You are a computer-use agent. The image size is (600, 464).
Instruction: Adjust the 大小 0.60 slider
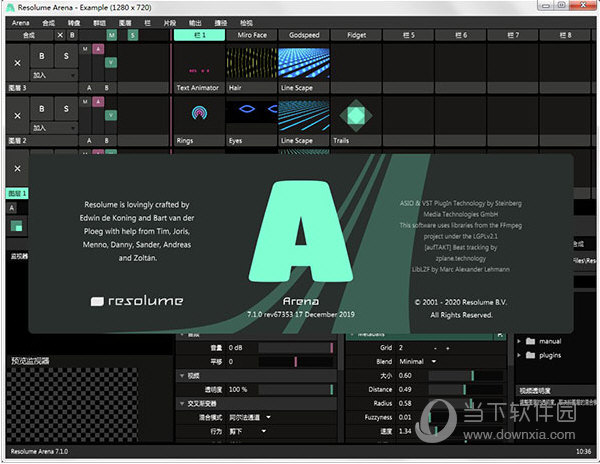click(465, 376)
